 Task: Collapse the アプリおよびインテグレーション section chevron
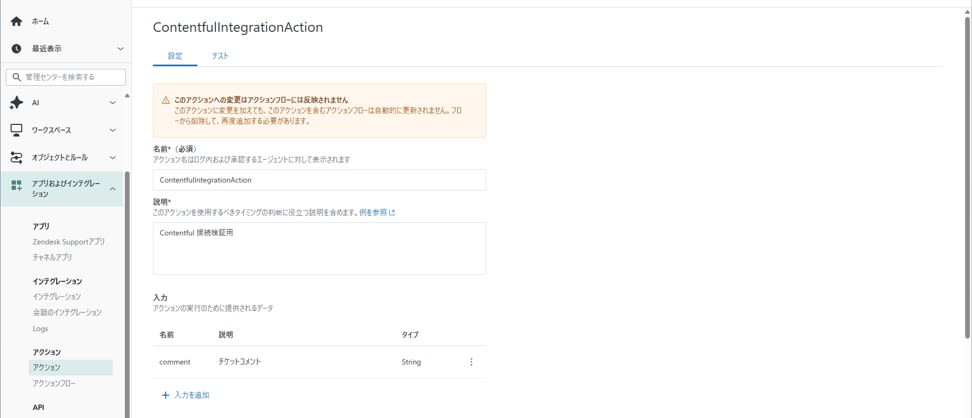point(112,189)
